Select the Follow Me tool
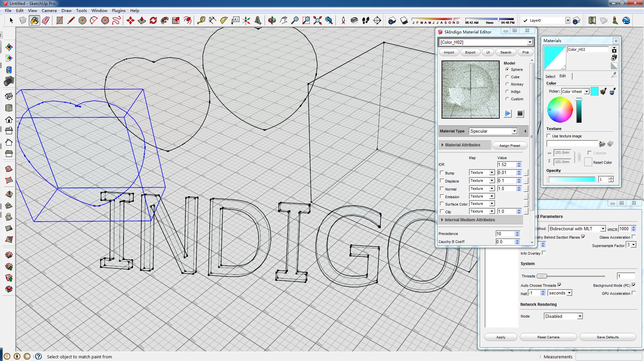This screenshot has height=361, width=644. (x=164, y=21)
